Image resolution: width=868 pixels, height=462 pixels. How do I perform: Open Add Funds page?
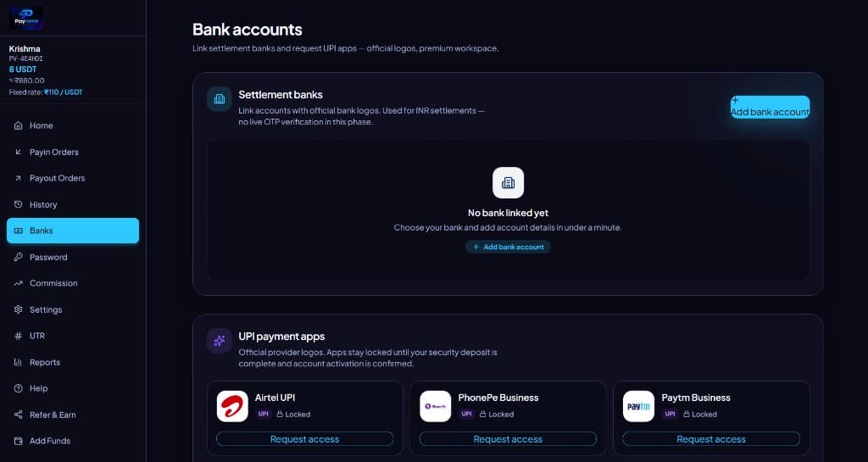73,441
